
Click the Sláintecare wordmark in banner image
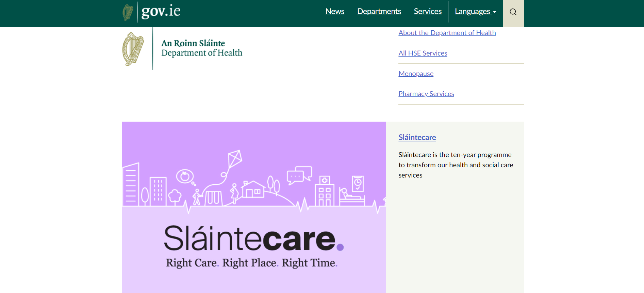tap(253, 238)
